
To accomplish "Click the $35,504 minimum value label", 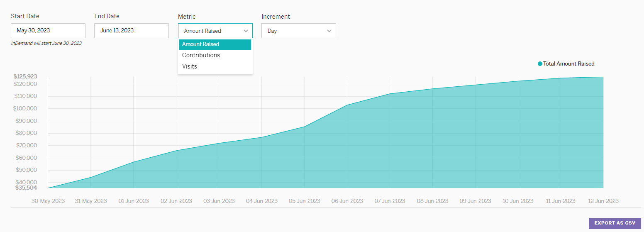I will [27, 188].
